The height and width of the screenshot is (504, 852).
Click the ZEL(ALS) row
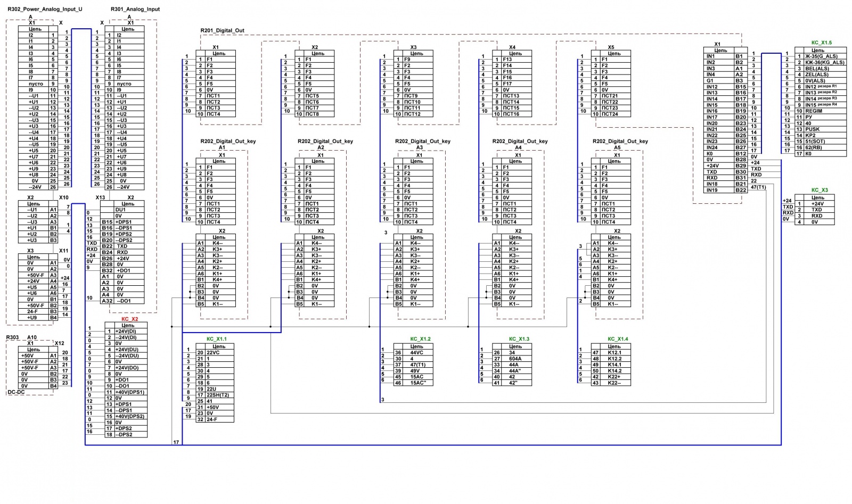[x=821, y=75]
